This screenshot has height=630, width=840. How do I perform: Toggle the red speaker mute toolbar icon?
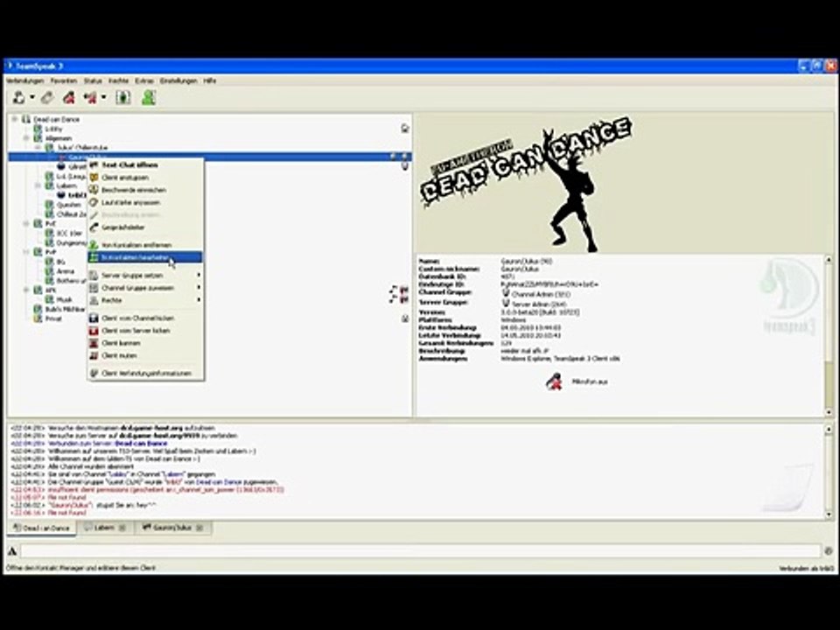[x=90, y=97]
